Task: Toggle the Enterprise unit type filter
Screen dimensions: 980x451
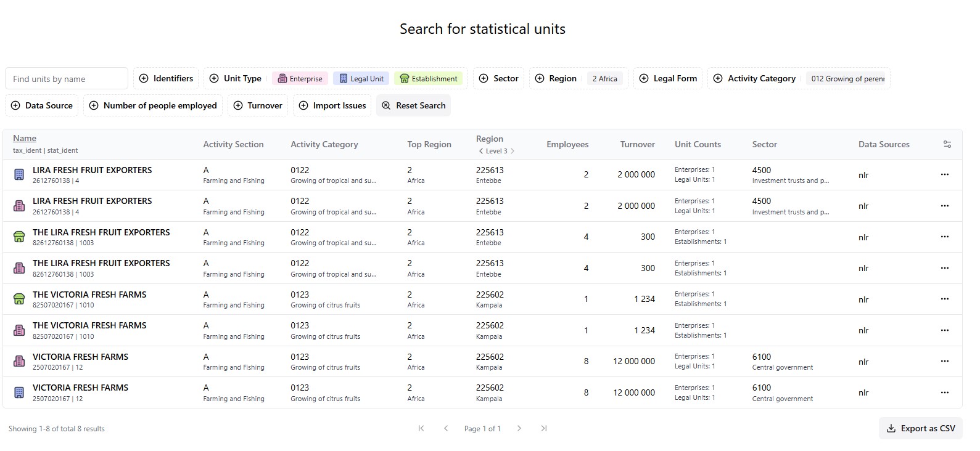Action: 300,78
